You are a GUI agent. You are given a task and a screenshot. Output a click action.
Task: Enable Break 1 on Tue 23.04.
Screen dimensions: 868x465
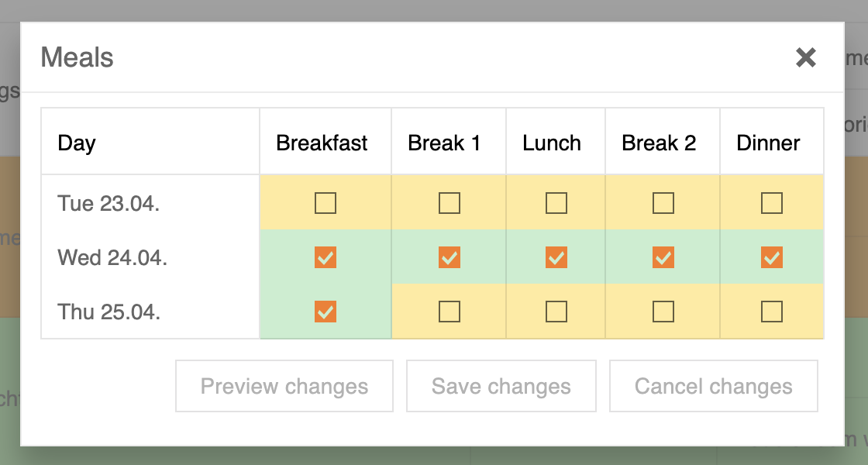[449, 203]
